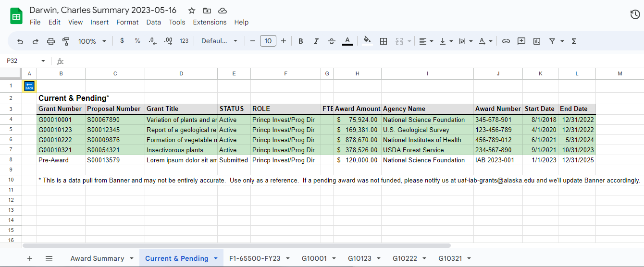
Task: Click the Undo arrow icon
Action: pyautogui.click(x=20, y=41)
